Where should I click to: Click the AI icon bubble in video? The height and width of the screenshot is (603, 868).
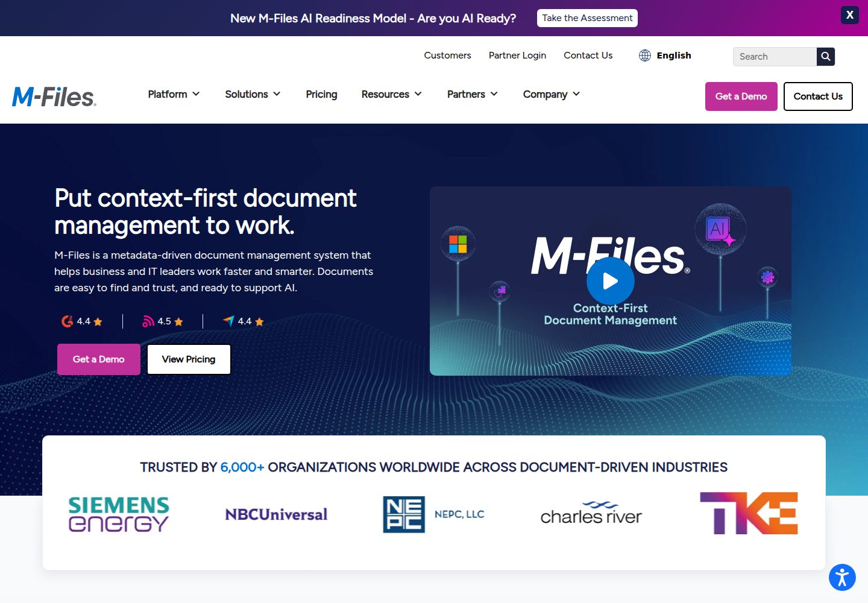pyautogui.click(x=720, y=230)
